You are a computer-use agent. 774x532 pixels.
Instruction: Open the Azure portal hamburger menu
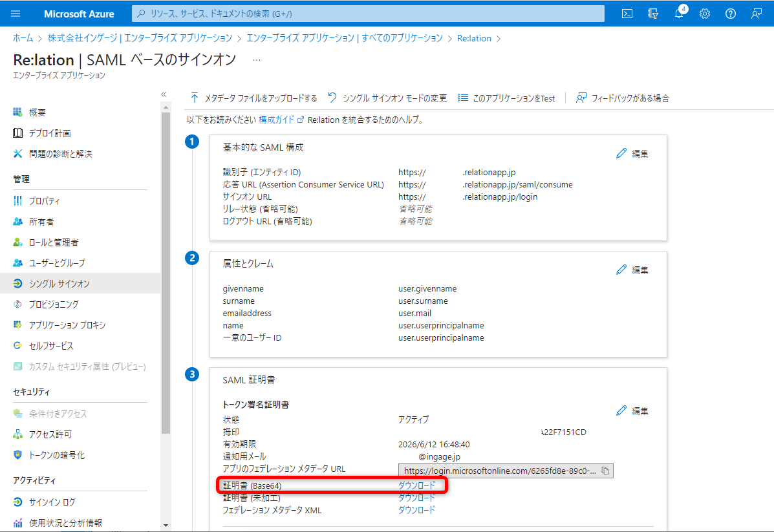[x=16, y=14]
